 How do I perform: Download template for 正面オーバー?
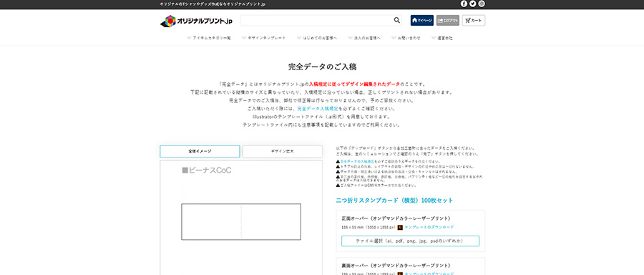click(x=429, y=227)
